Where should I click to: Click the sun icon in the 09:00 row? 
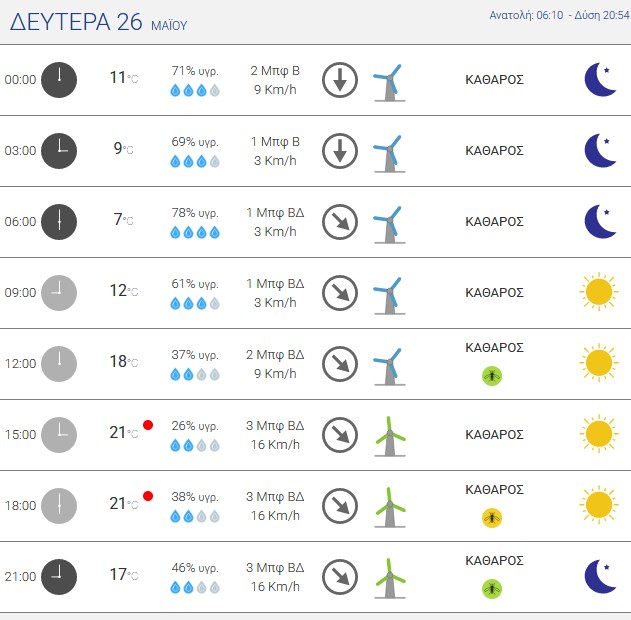[x=599, y=292]
